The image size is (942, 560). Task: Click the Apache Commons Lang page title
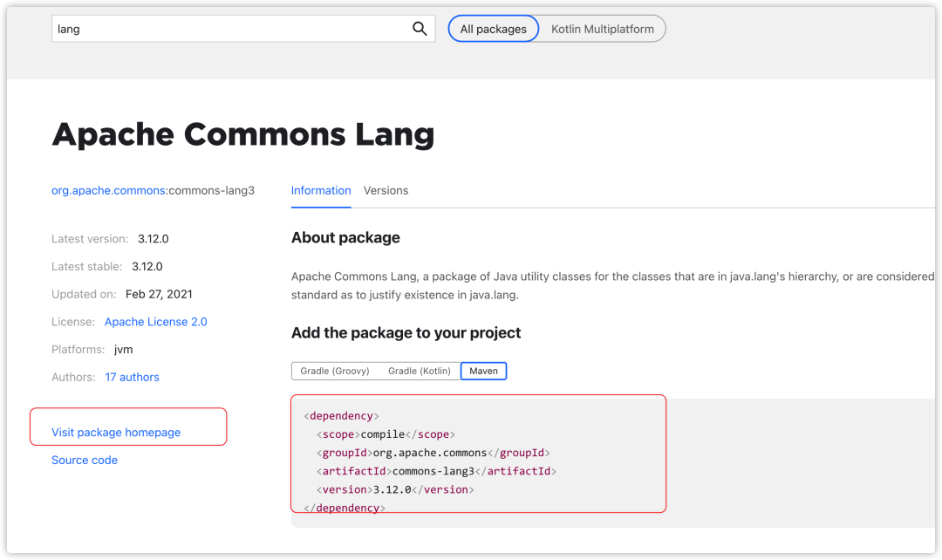[243, 134]
